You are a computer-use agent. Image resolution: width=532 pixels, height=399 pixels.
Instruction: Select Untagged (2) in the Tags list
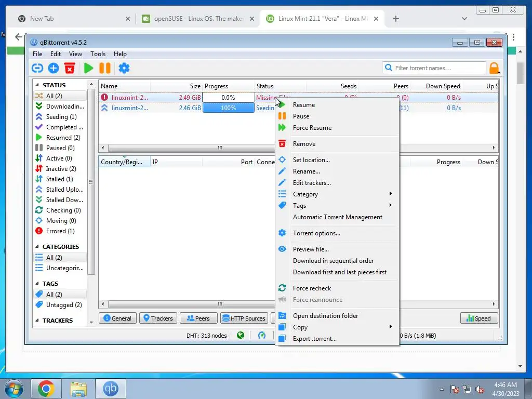[60, 305]
